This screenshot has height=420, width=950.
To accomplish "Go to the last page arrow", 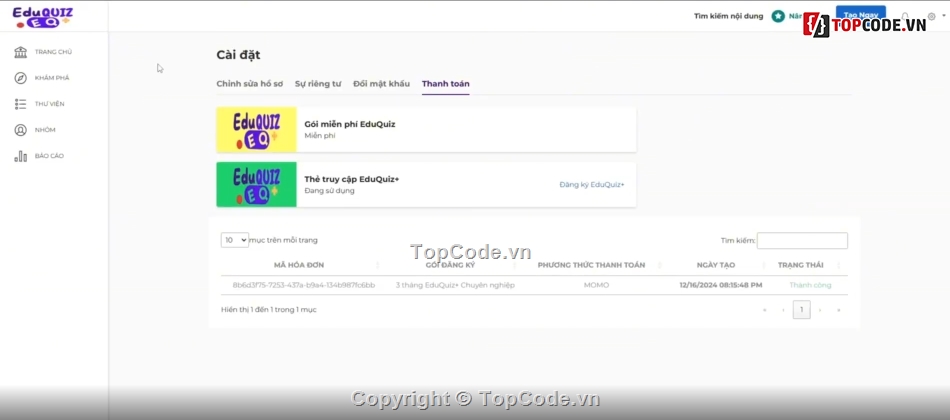I will coord(839,310).
